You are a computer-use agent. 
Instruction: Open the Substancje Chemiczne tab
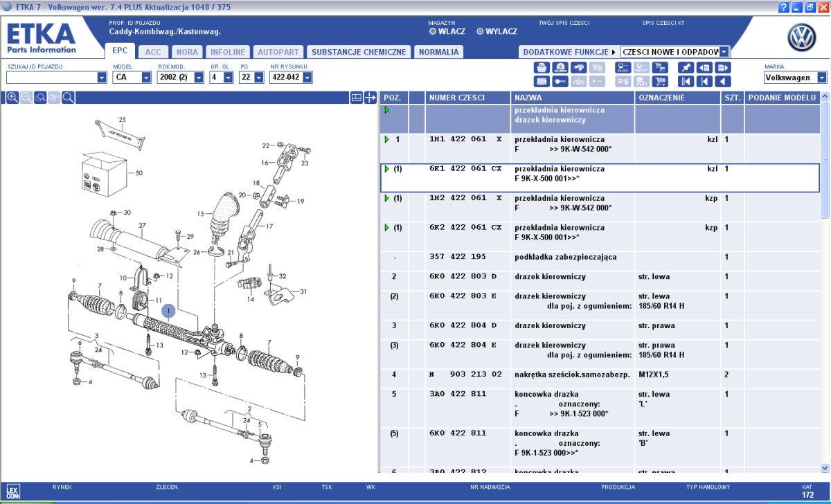tap(358, 52)
